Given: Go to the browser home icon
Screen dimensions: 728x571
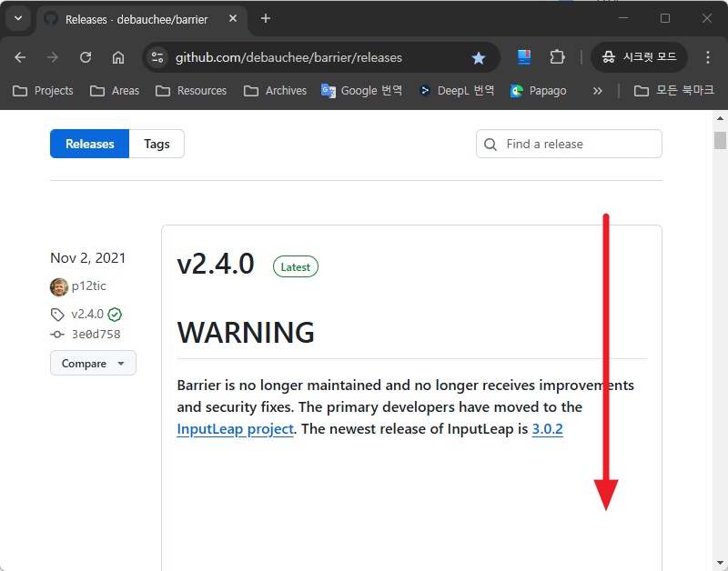Looking at the screenshot, I should [118, 57].
